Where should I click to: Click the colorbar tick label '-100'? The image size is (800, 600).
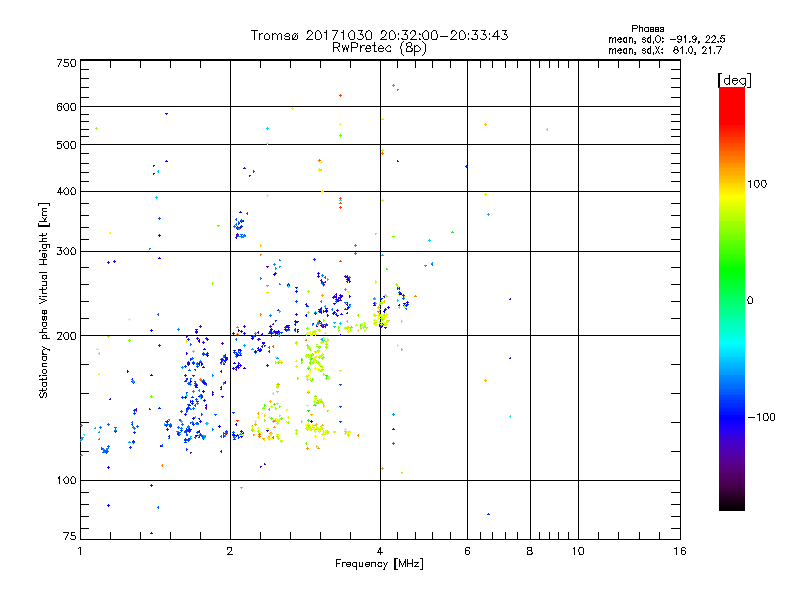point(761,417)
